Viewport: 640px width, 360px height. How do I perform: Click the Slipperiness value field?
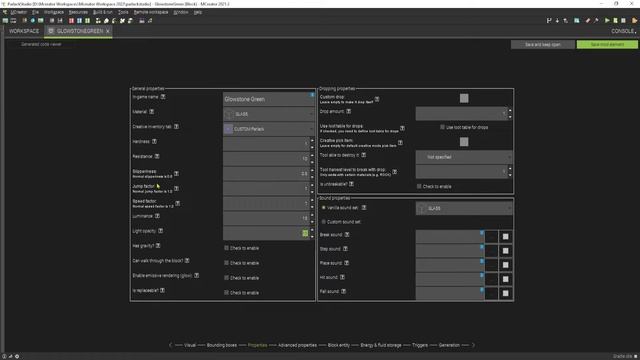tap(266, 173)
